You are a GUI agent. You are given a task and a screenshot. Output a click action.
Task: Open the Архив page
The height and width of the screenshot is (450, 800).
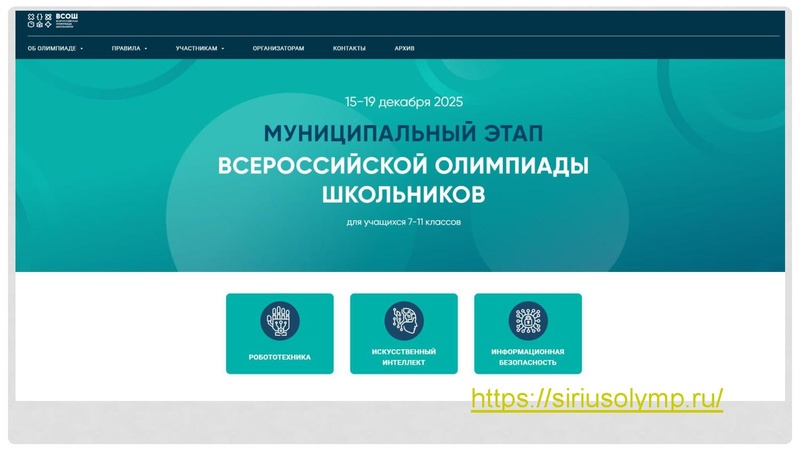[x=404, y=48]
